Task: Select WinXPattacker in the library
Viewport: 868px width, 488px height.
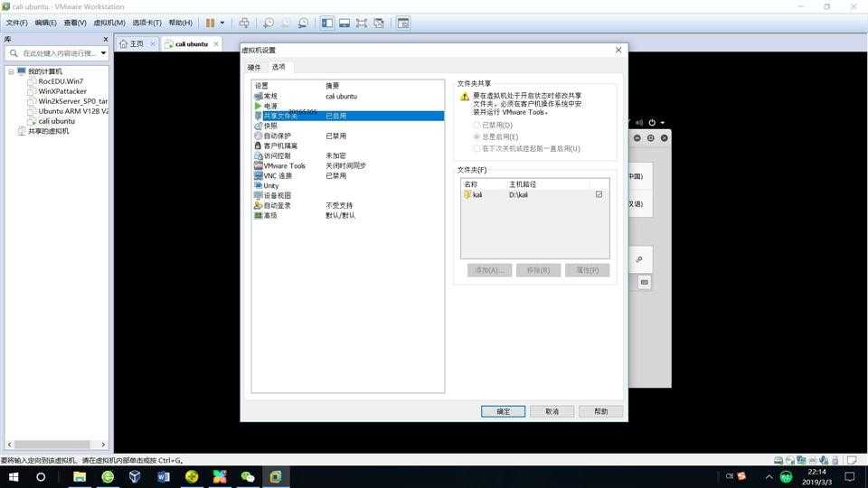Action: 62,91
